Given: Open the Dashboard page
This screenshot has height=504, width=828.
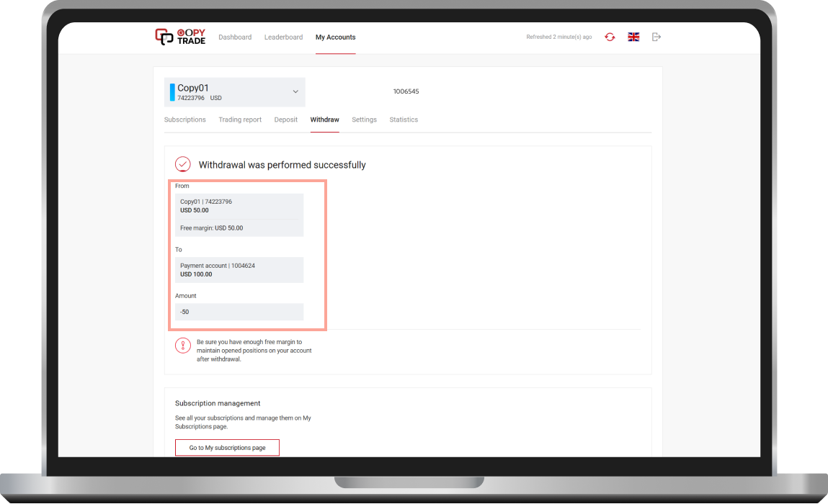Looking at the screenshot, I should click(x=235, y=37).
